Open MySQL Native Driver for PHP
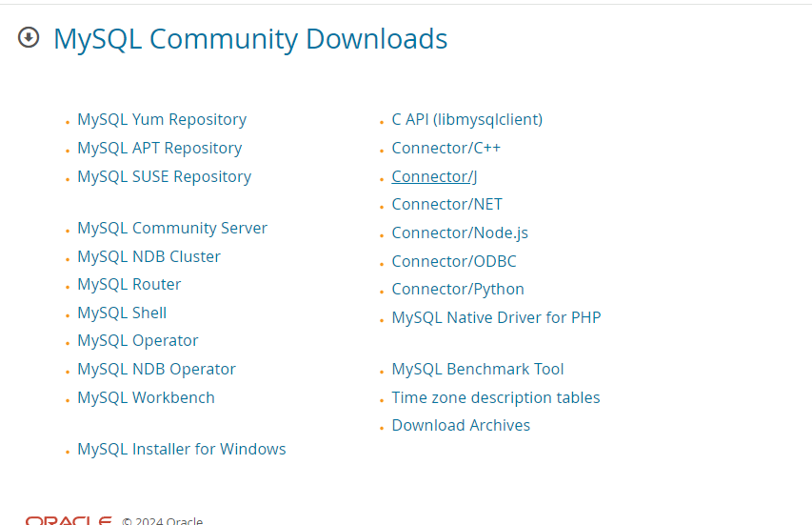 point(497,317)
